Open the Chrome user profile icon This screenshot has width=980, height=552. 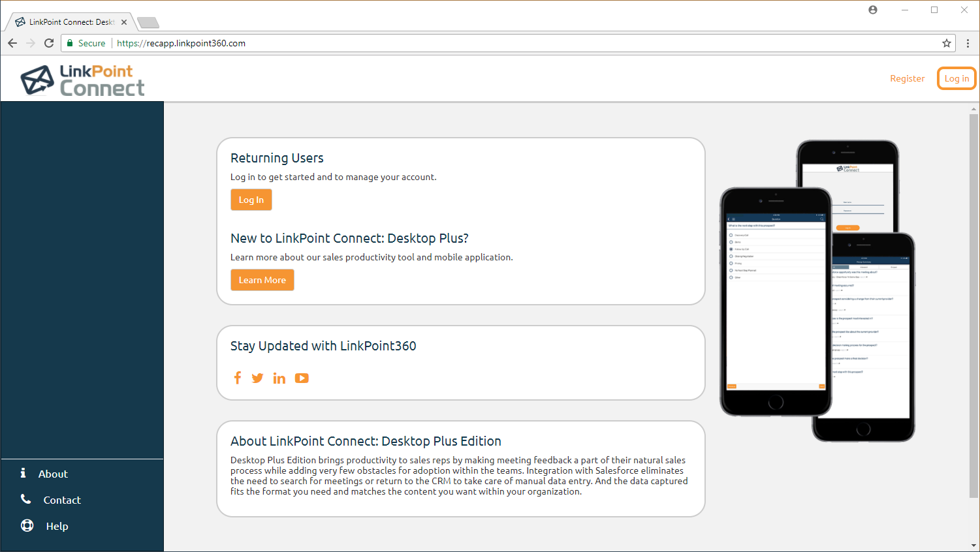[873, 10]
